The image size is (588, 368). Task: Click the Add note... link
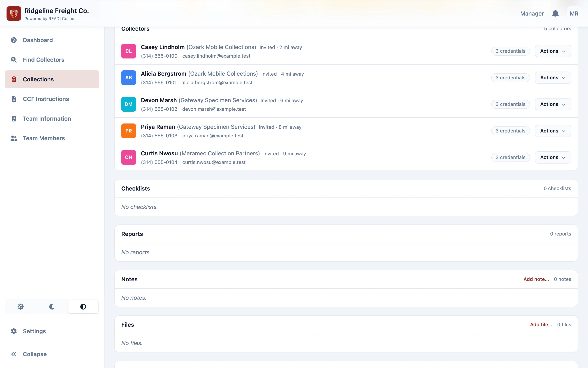(536, 279)
